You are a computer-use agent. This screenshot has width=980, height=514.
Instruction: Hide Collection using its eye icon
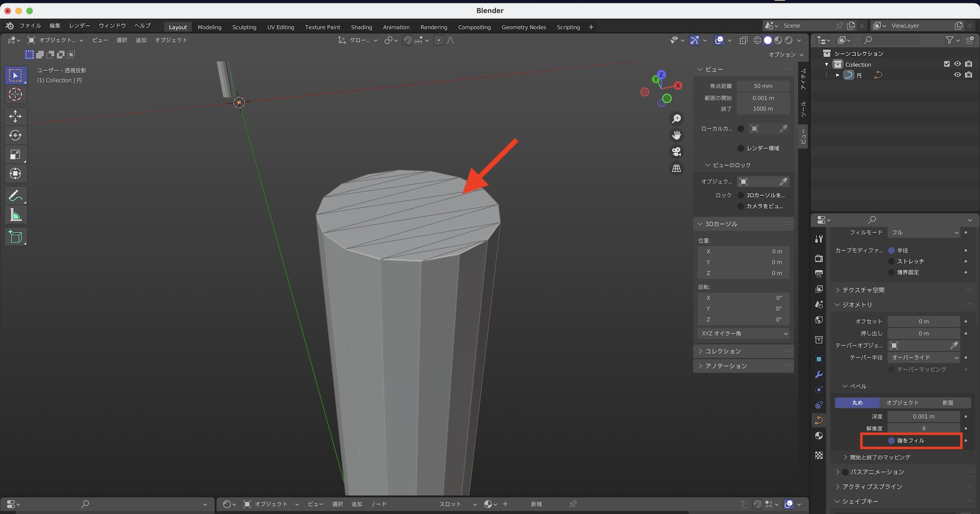[x=957, y=64]
